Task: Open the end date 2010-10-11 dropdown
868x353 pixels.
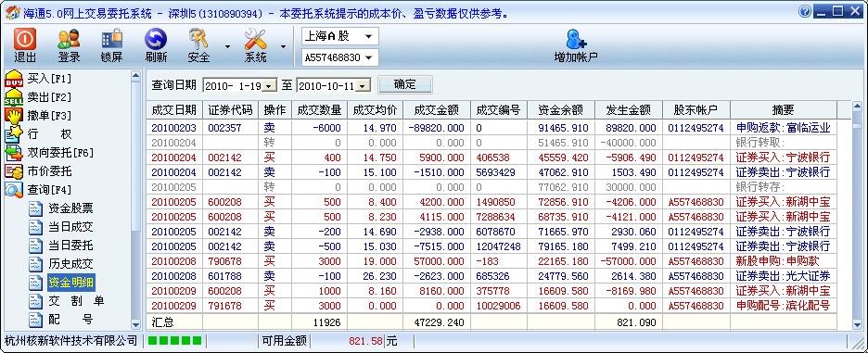Action: (363, 86)
